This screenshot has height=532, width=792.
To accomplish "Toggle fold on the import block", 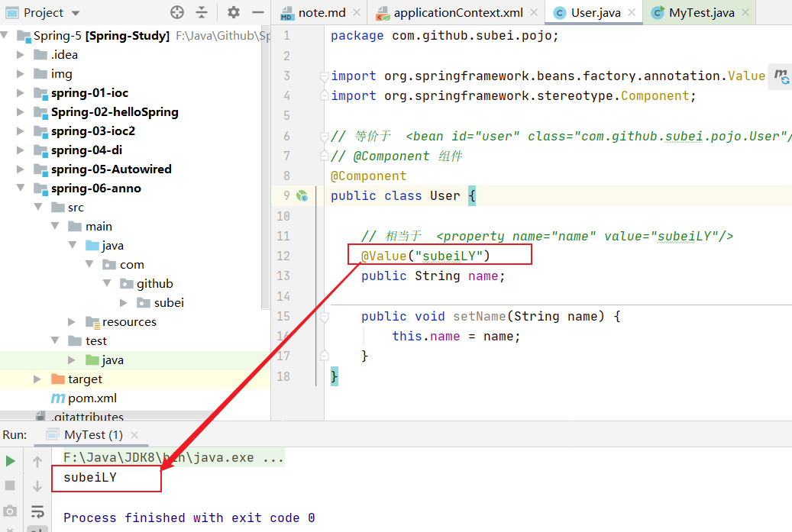I will click(324, 76).
